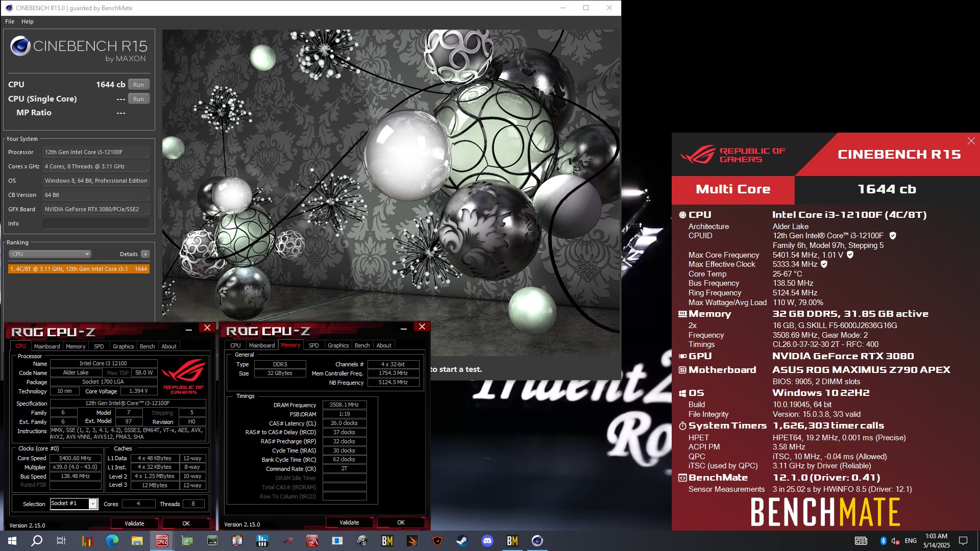Click the Memory icon in BenchMate panel
Screen dimensions: 980x551
(x=682, y=314)
